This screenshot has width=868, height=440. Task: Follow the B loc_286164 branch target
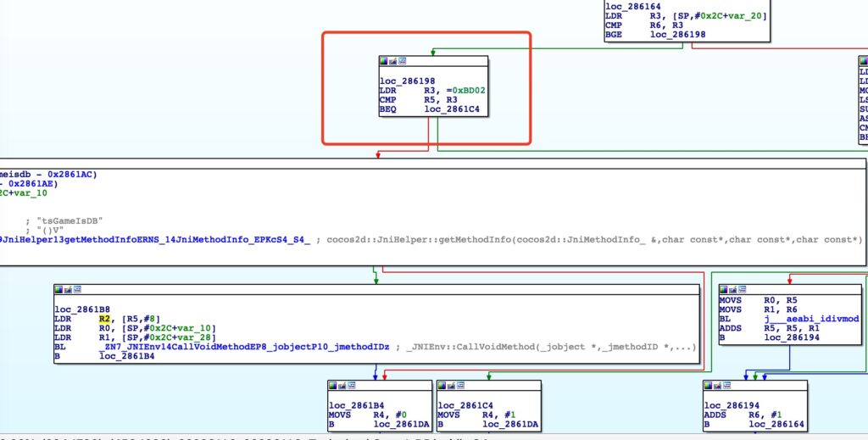pyautogui.click(x=775, y=421)
